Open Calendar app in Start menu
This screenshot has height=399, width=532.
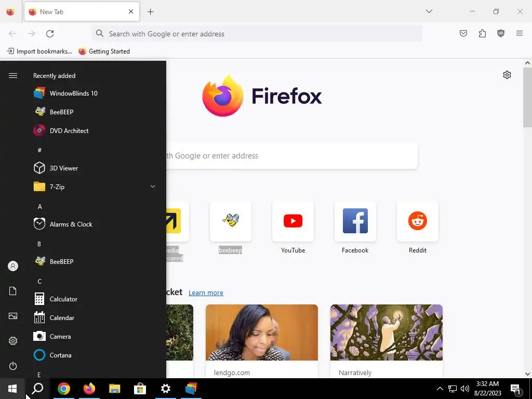95,318
